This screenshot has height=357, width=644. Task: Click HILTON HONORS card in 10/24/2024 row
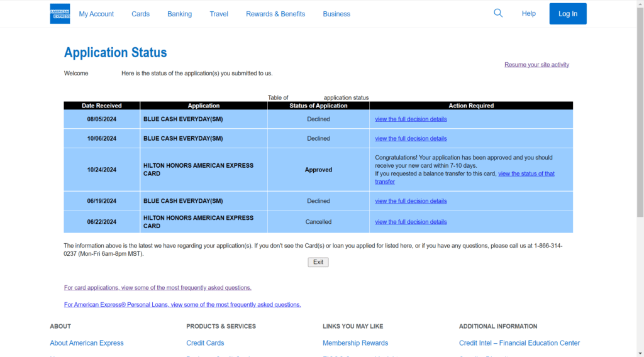198,170
